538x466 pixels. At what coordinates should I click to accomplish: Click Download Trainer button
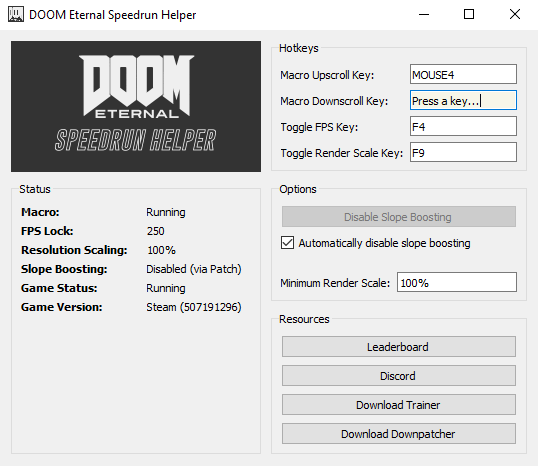(x=399, y=405)
